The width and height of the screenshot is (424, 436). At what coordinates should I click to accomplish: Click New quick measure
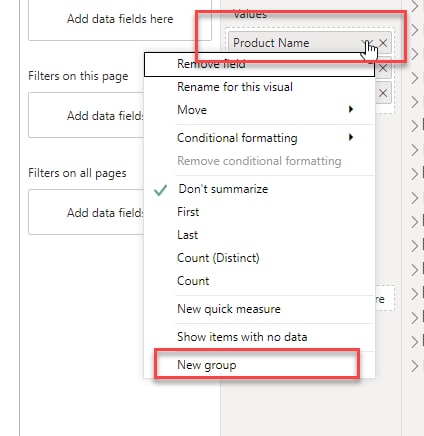[x=259, y=309]
